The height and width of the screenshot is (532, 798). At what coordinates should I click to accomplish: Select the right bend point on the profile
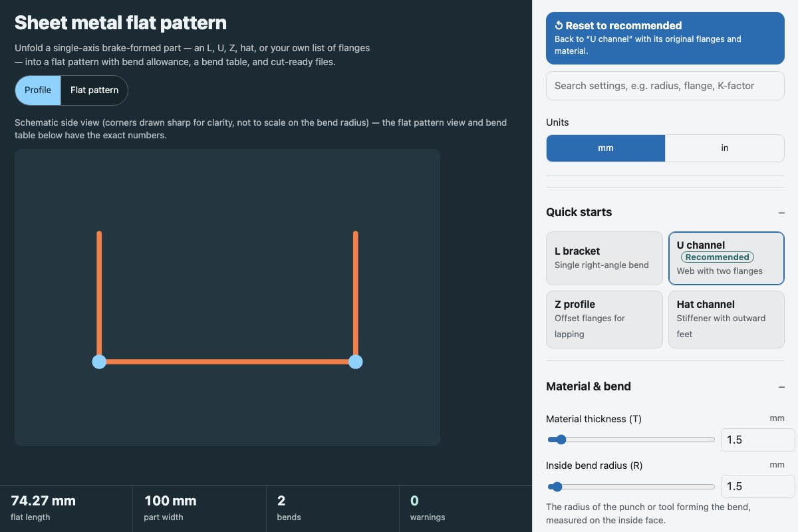pos(356,362)
